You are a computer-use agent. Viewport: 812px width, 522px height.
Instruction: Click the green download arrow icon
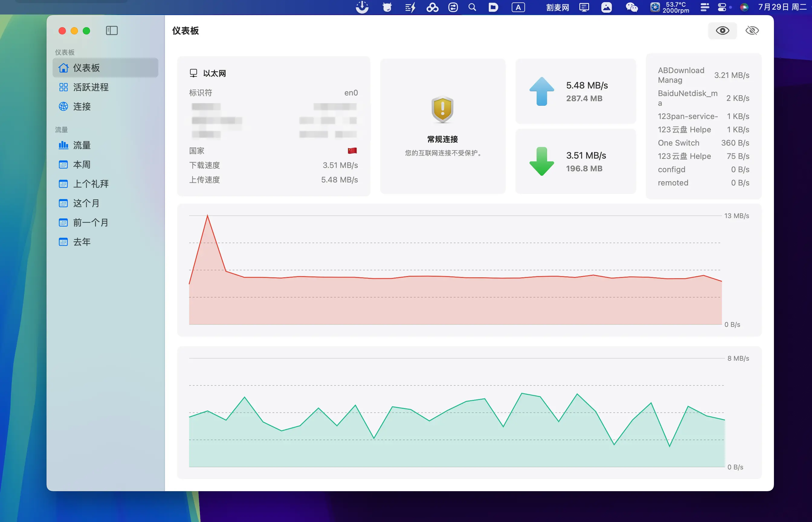coord(542,161)
